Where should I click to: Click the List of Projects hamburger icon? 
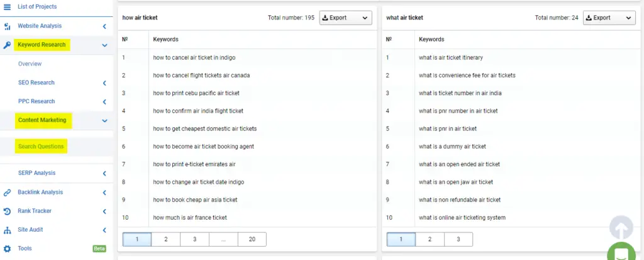click(8, 7)
